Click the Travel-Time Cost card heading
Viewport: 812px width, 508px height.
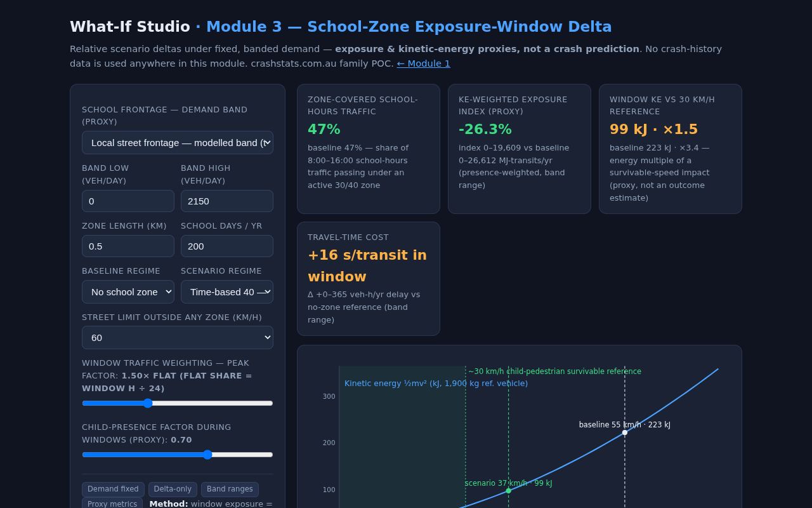[x=348, y=237]
